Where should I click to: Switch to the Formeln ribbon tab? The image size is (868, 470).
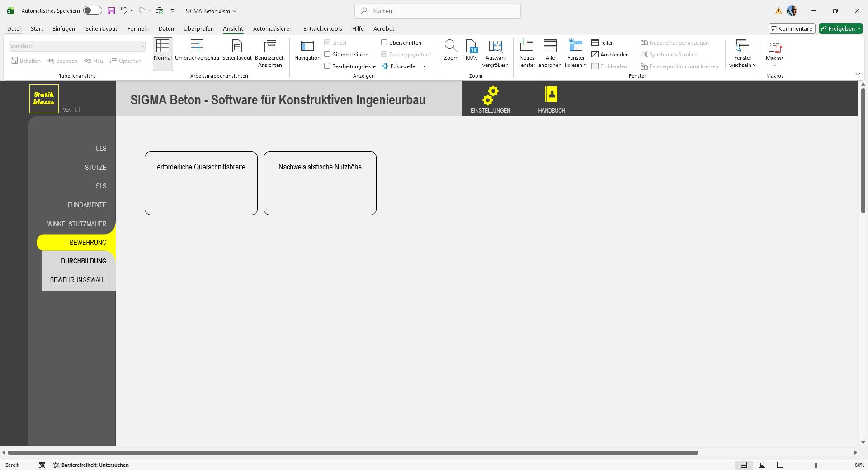pos(138,28)
